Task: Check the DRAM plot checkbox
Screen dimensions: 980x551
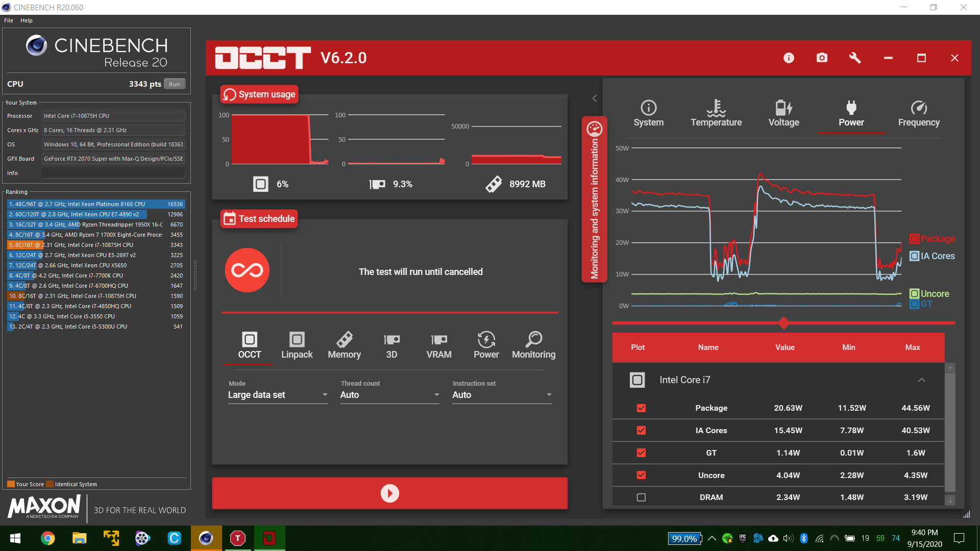Action: click(x=641, y=497)
